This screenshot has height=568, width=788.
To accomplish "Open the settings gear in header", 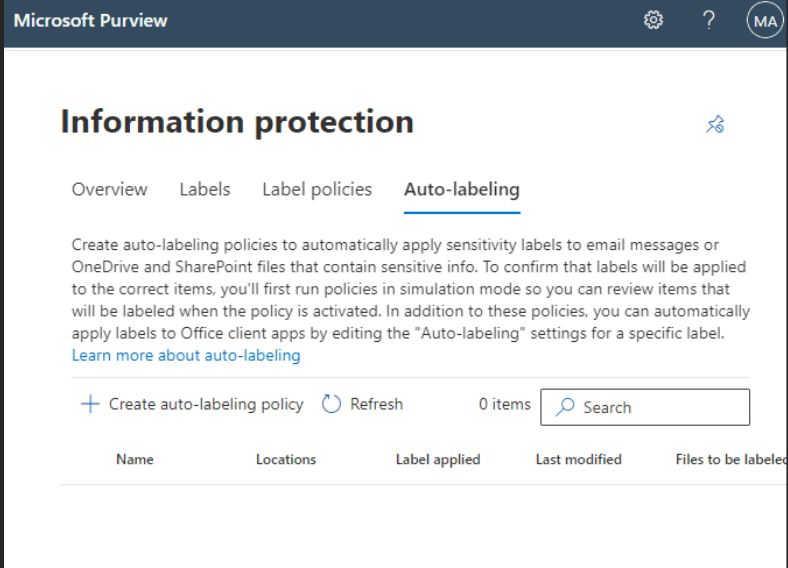I will [654, 20].
